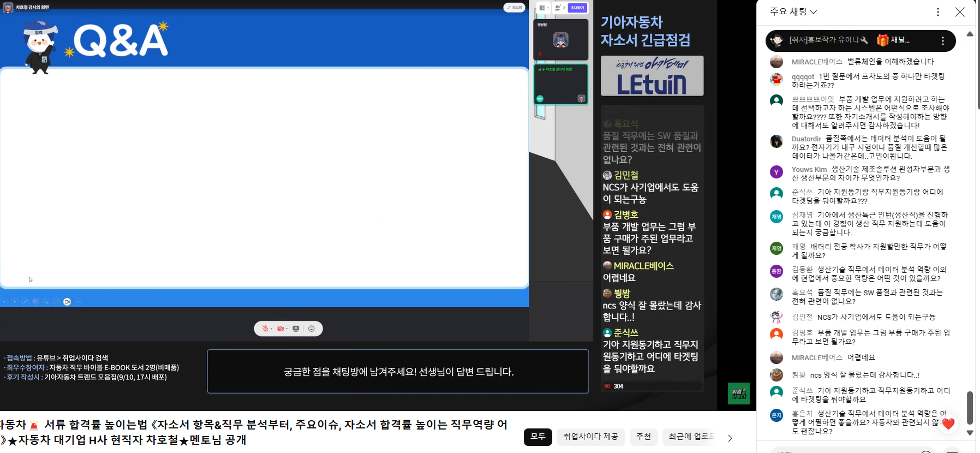Click the 최소화 minimize button on shared screen
Viewport: 980px width, 453px height.
pos(514,8)
